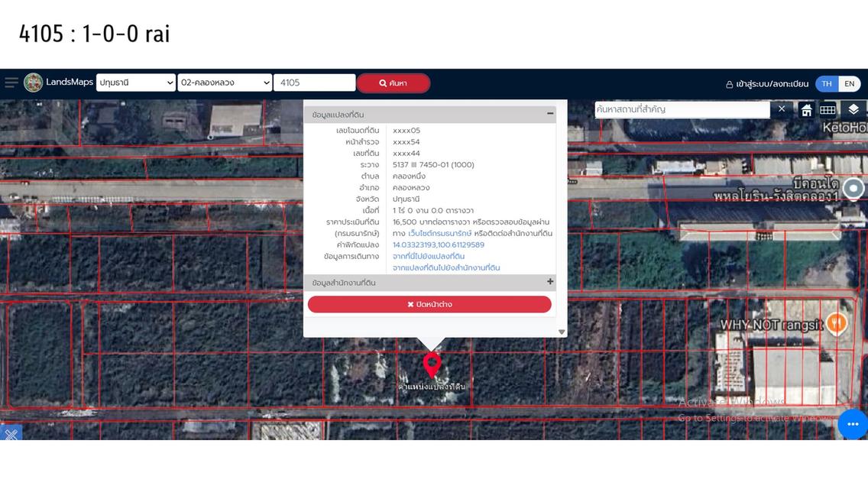The height and width of the screenshot is (489, 868).
Task: Open the province dropdown showing ปทุมธานี
Action: coord(136,83)
